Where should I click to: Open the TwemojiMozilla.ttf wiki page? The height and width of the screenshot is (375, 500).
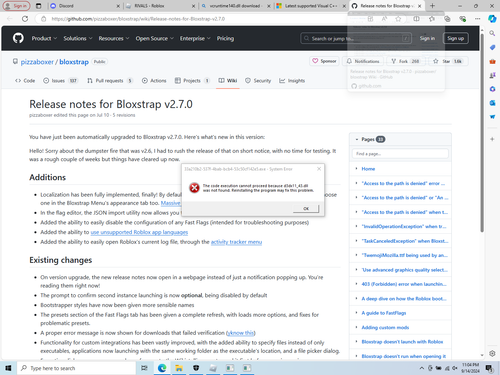tap(405, 255)
